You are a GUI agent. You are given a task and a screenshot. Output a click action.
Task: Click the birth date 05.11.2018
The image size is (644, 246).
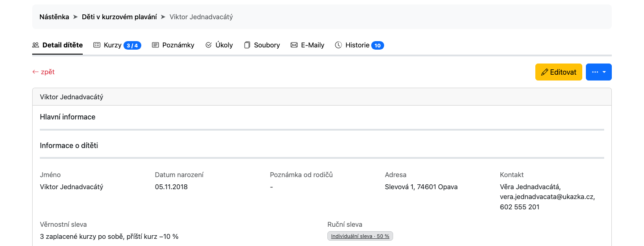coord(171,187)
